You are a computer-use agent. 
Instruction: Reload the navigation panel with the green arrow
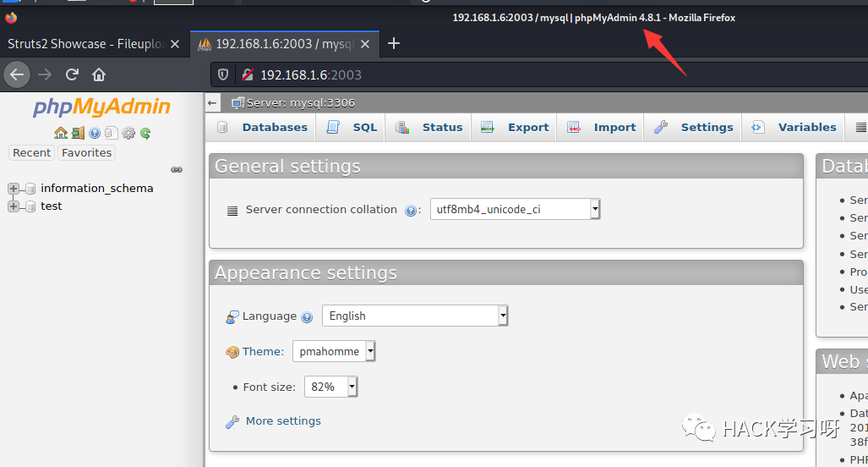[145, 133]
